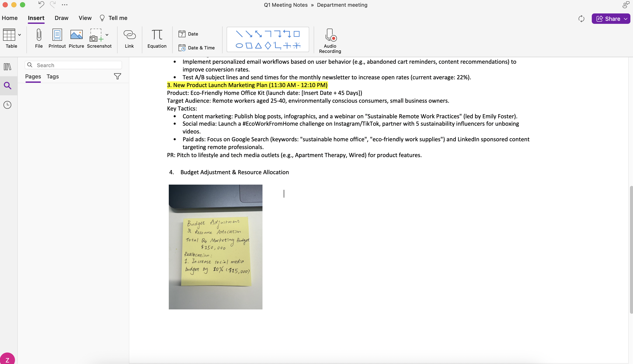The width and height of the screenshot is (633, 364).
Task: Expand the Screenshot dropdown arrow
Action: point(107,35)
